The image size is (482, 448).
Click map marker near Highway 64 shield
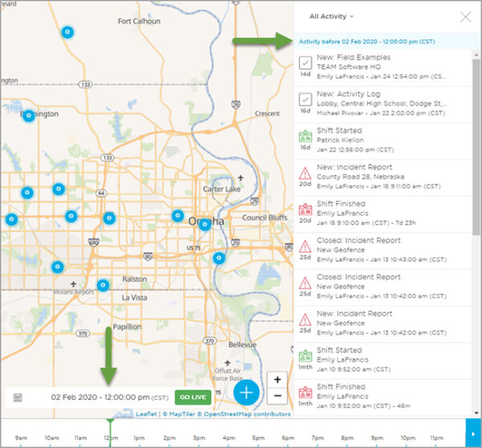(x=109, y=218)
